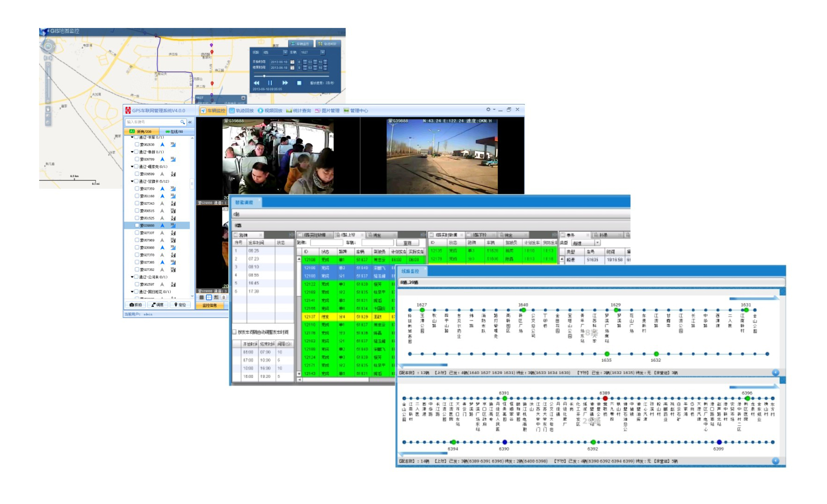The image size is (827, 504).
Task: Check the box for vehicle 蒙G27359
Action: pyautogui.click(x=137, y=189)
